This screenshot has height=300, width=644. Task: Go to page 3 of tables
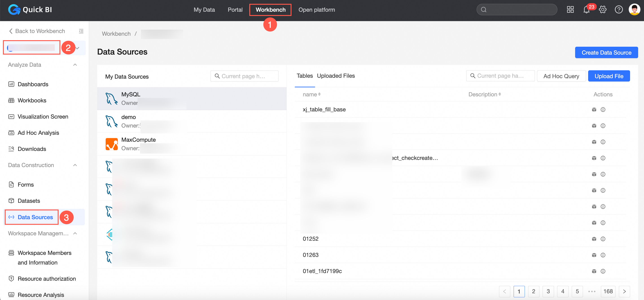(x=548, y=291)
